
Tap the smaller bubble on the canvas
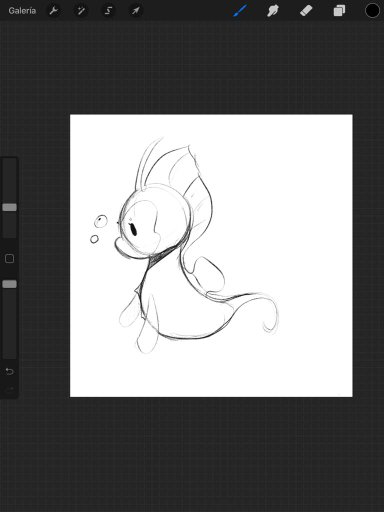click(94, 239)
